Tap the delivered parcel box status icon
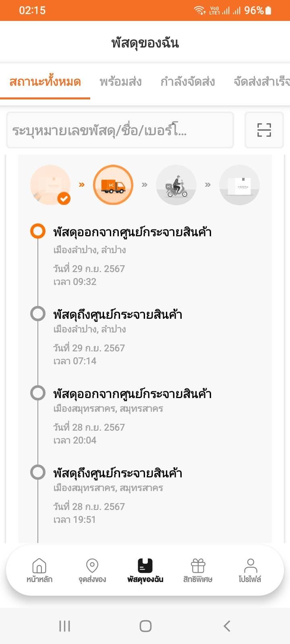 pos(239,185)
